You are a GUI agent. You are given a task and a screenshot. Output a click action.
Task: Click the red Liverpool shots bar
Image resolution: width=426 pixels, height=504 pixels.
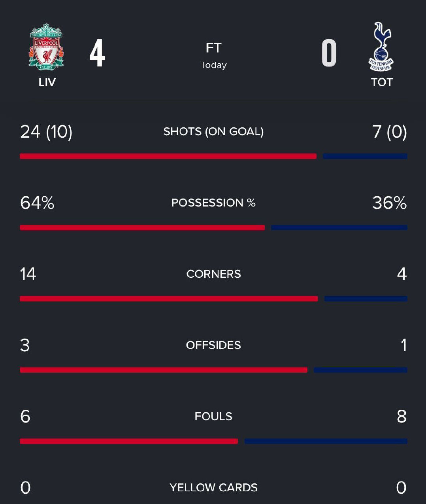point(168,156)
